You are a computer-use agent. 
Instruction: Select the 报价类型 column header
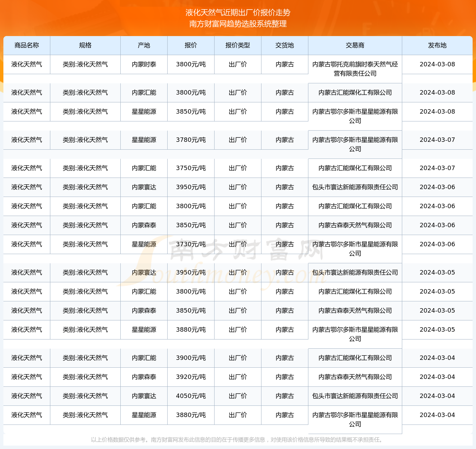(x=238, y=45)
